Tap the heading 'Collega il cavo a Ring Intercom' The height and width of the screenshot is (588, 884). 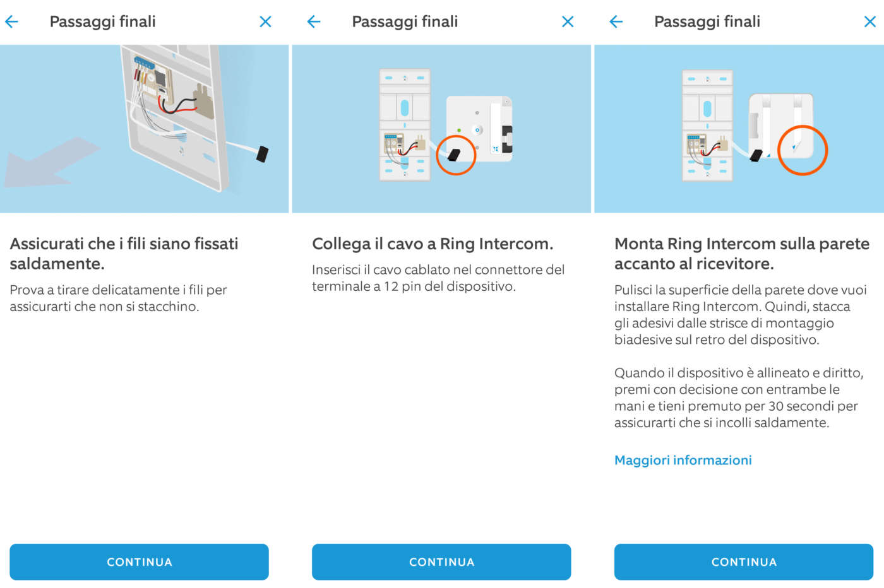(433, 244)
